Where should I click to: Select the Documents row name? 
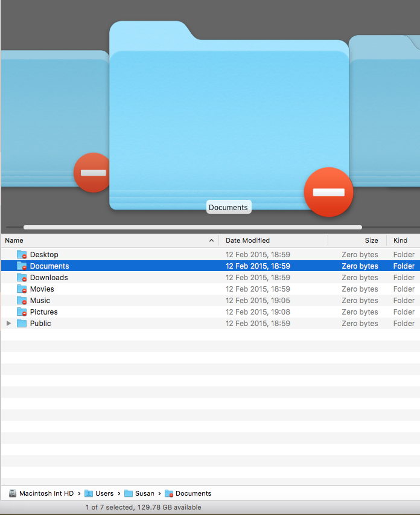coord(49,266)
